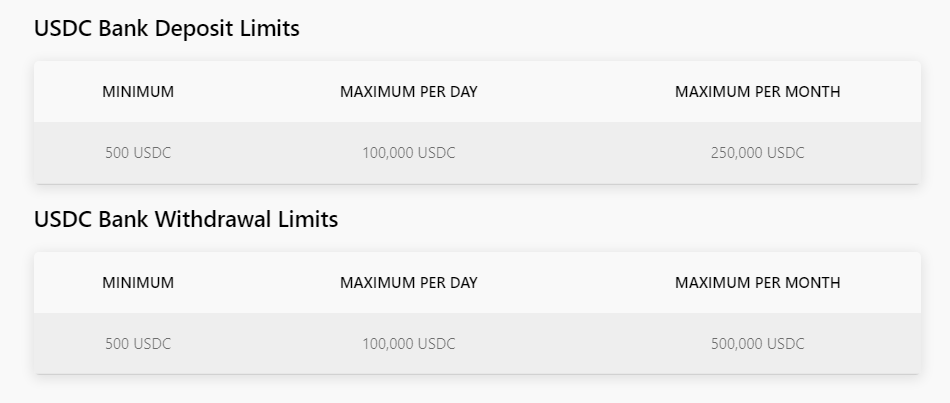
Task: Click the 500 USDC withdrawal minimum value
Action: pyautogui.click(x=138, y=344)
